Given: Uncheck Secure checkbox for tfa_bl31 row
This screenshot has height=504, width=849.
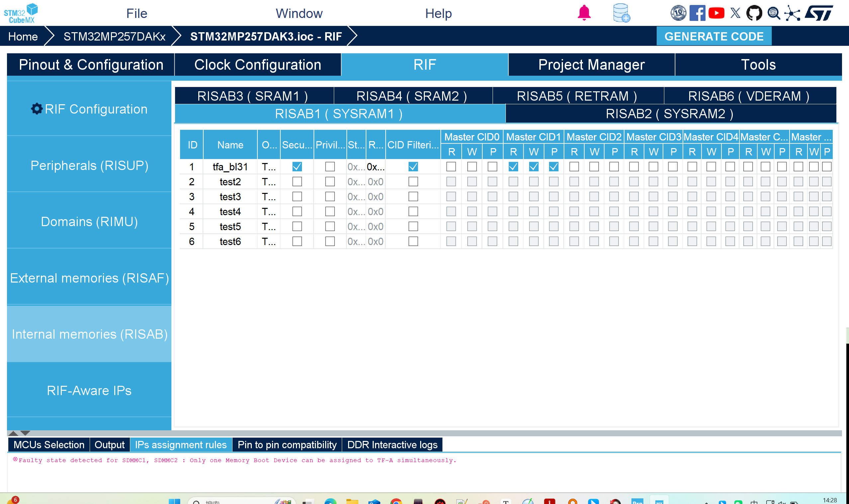Looking at the screenshot, I should pyautogui.click(x=297, y=167).
